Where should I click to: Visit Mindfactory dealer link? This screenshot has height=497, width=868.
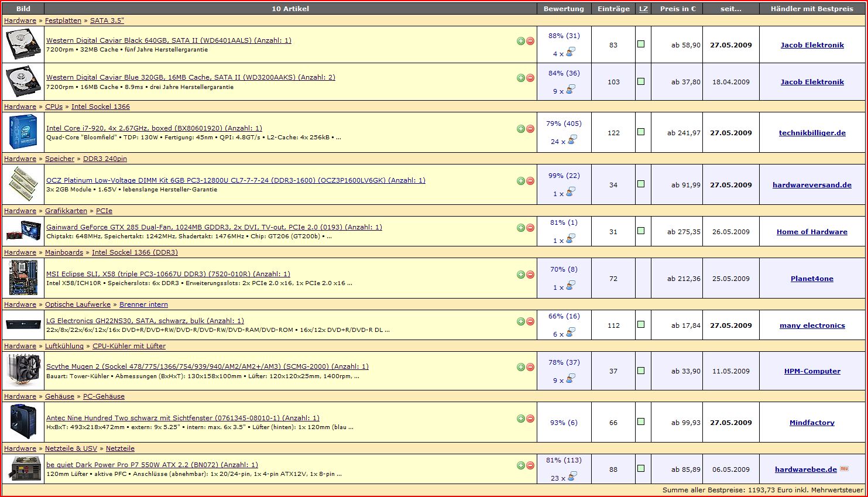(x=812, y=423)
